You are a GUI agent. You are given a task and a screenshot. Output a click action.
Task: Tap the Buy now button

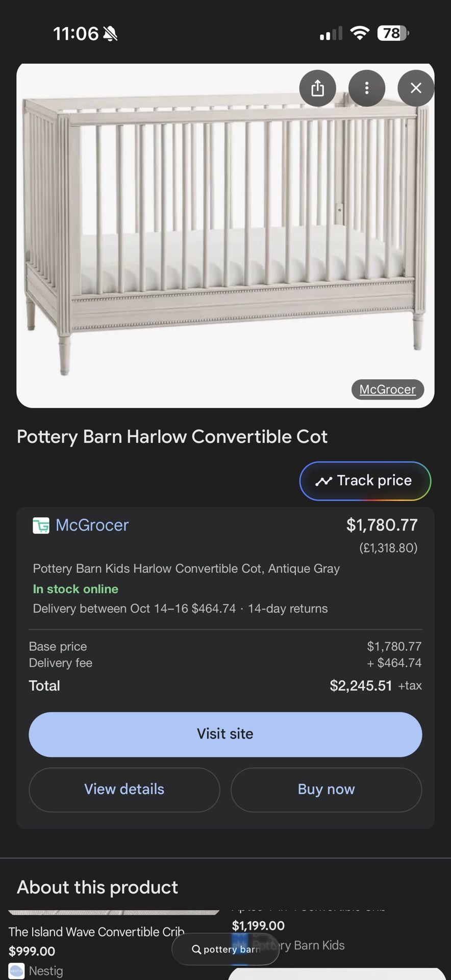326,789
